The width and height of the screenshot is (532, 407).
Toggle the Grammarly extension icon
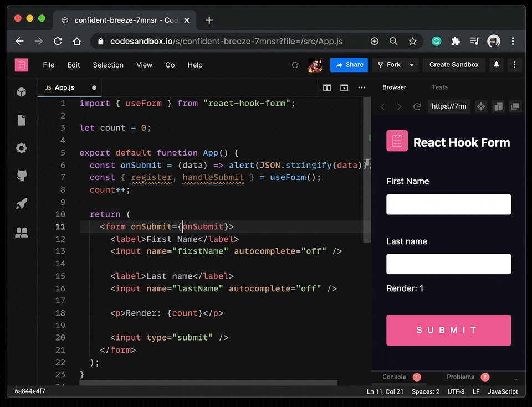(x=436, y=41)
